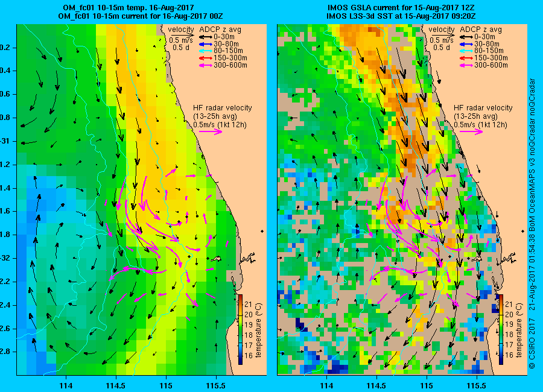Click the red 150-300m arrow in left legend
Screen dimensions: 543x392
pyautogui.click(x=205, y=58)
